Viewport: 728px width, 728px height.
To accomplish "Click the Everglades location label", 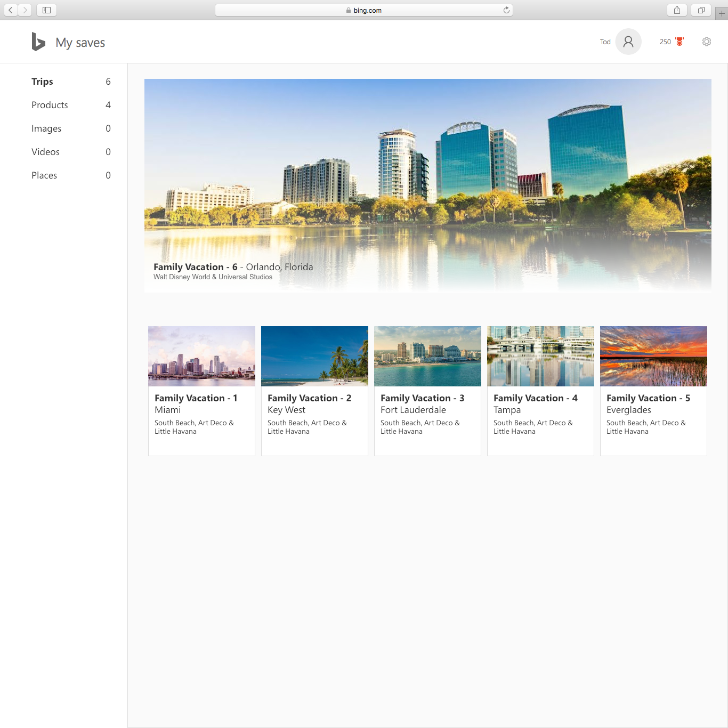I will [629, 410].
